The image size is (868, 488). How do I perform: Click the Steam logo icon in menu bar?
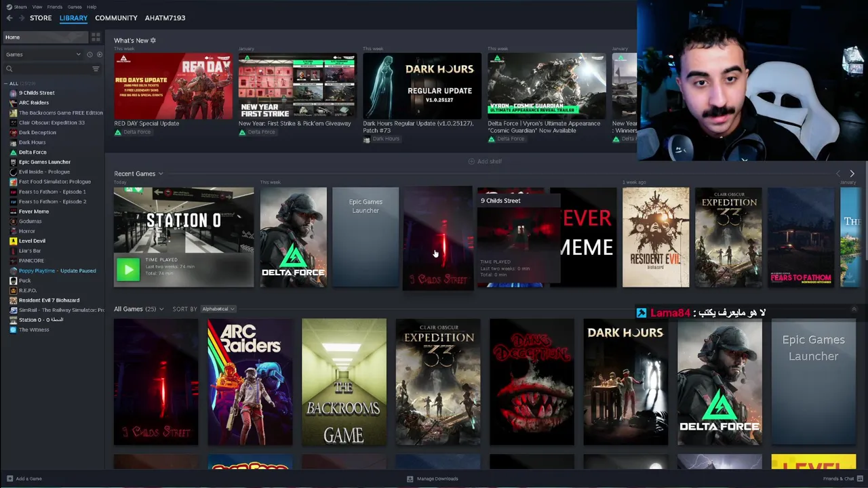(9, 7)
